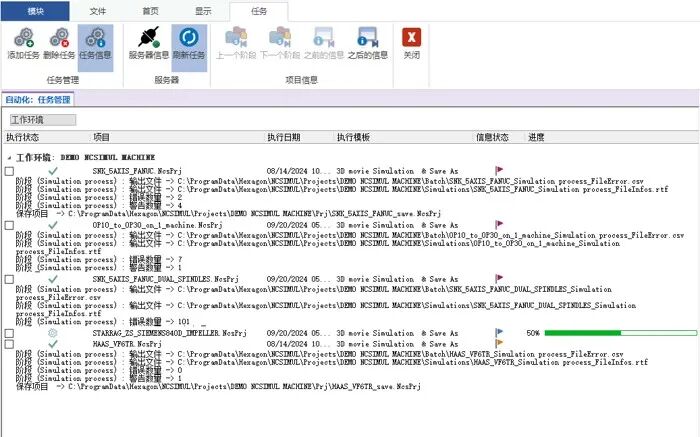Screen dimensions: 700x437
Task: Collapse the 工作环境 DEMO NCSIMUL MACHINE group
Action: tap(9, 158)
